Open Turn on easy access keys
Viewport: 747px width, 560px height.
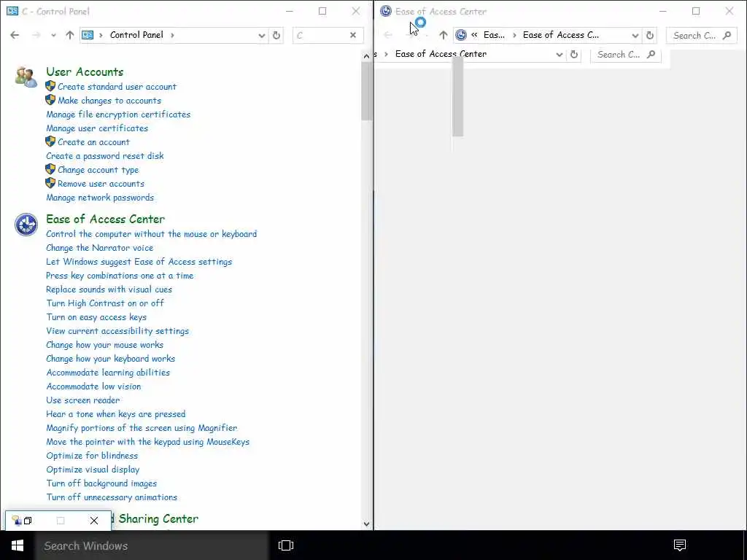(x=96, y=316)
